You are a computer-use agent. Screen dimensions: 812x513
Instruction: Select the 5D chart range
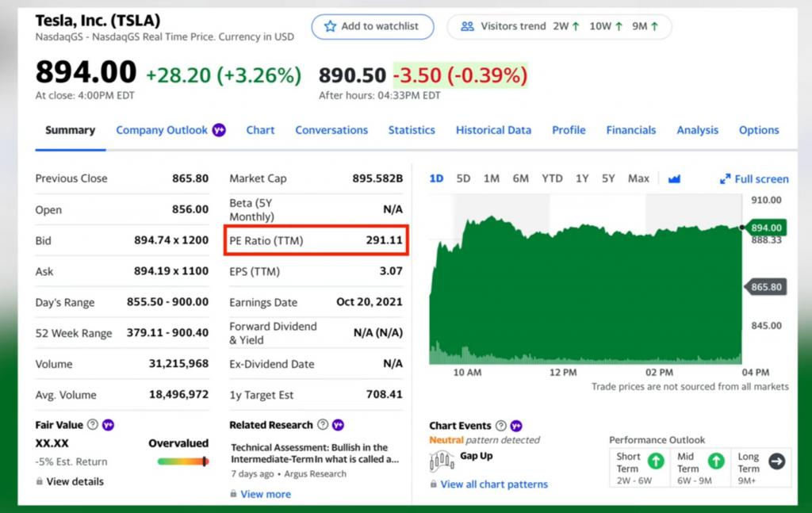coord(463,178)
